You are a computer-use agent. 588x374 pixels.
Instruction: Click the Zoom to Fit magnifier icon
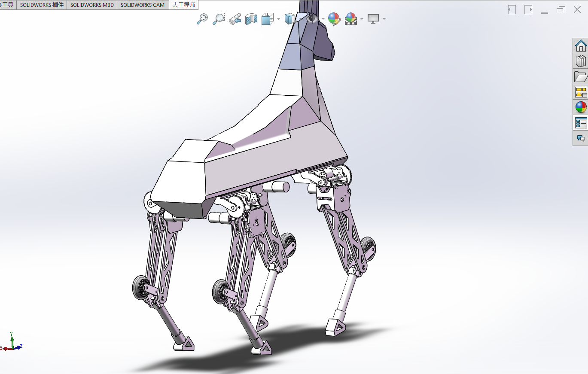pyautogui.click(x=202, y=18)
